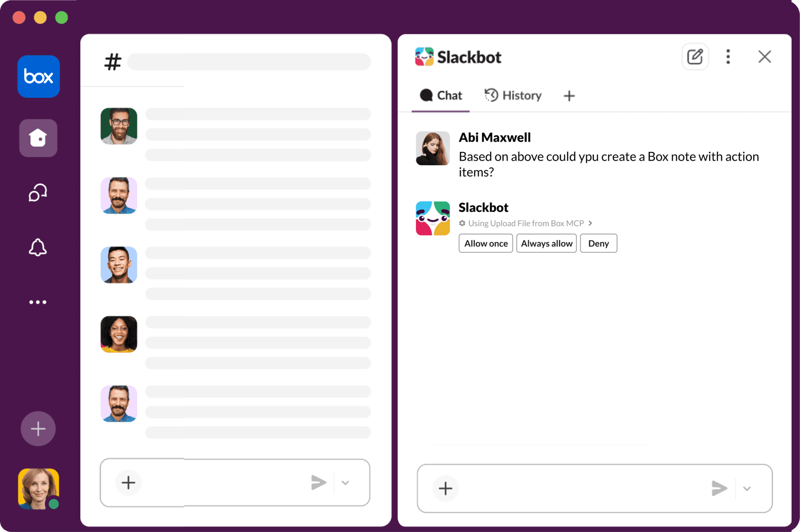Click the sidebar plus create button
The width and height of the screenshot is (800, 532).
point(38,429)
